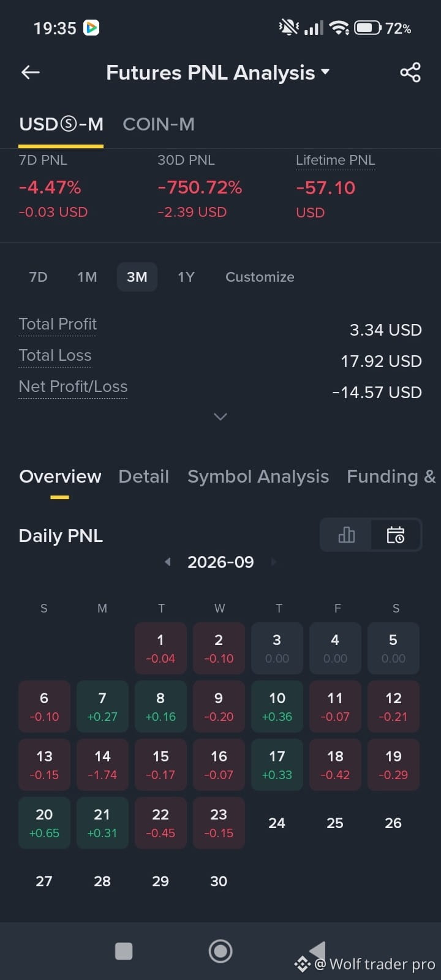This screenshot has height=980, width=441.
Task: Go to previous month arrow
Action: (167, 562)
